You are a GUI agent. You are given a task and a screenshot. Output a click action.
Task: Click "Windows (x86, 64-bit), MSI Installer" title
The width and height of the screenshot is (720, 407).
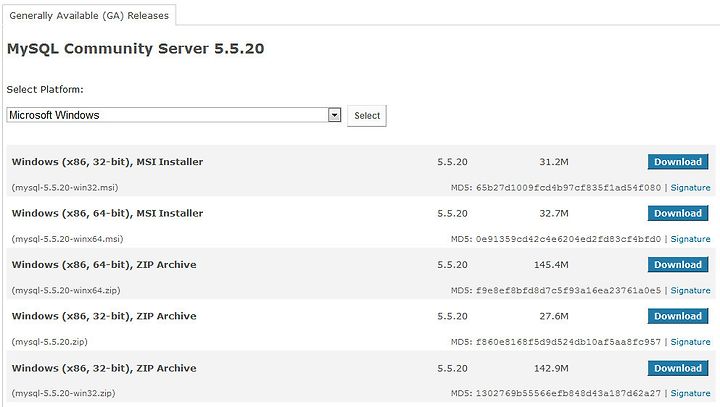click(x=107, y=213)
